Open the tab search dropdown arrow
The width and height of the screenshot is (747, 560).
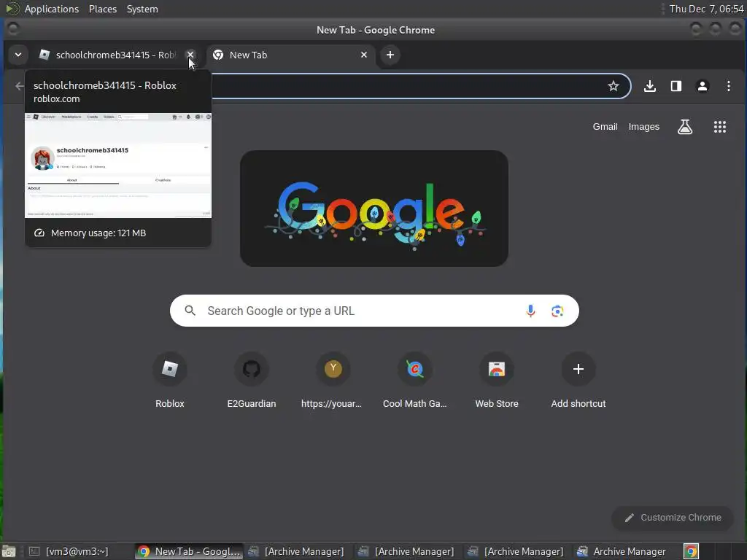pos(18,55)
